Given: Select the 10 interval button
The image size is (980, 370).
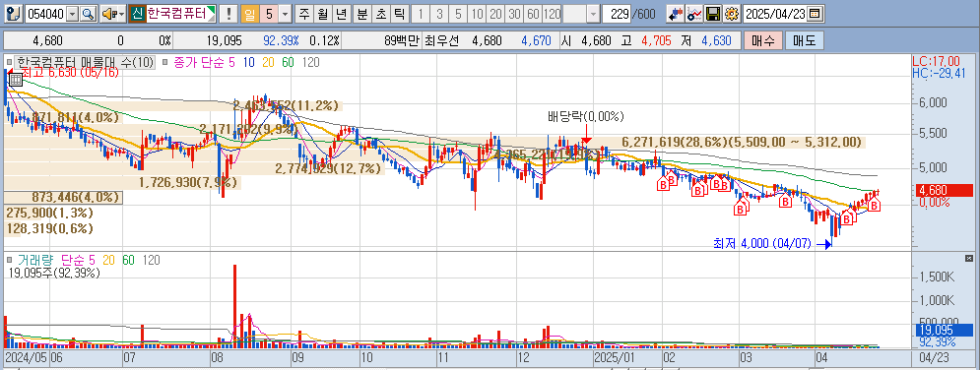Looking at the screenshot, I should (x=477, y=13).
